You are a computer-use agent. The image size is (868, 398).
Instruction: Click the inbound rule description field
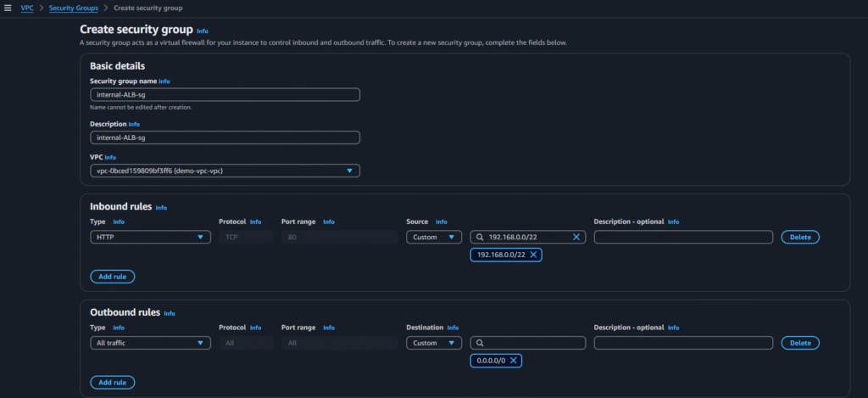(683, 238)
